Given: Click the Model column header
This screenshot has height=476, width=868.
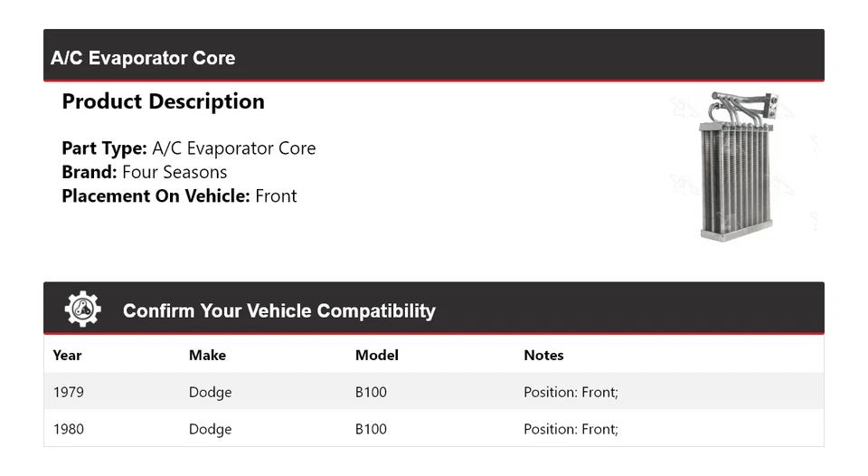Looking at the screenshot, I should click(376, 355).
